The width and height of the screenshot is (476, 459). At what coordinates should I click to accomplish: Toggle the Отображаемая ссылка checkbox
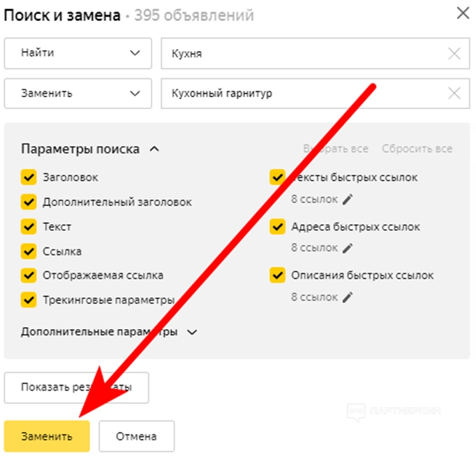29,275
